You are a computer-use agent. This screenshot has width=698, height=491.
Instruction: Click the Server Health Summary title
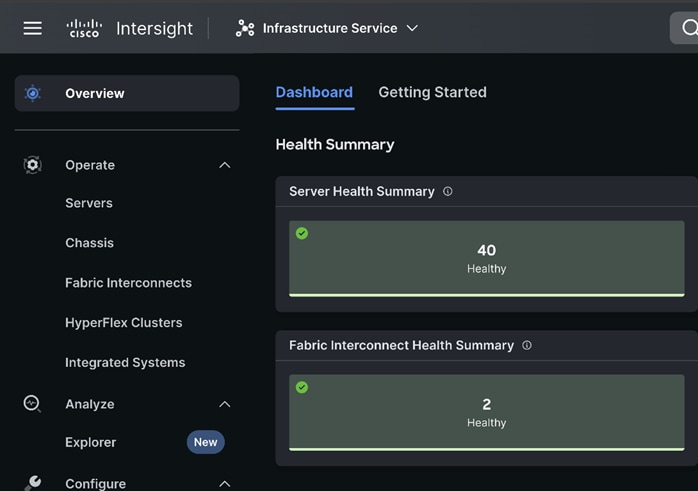362,191
